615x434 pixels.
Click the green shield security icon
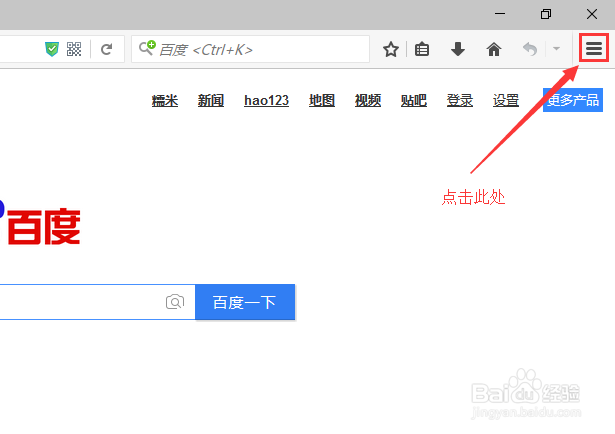tap(52, 49)
